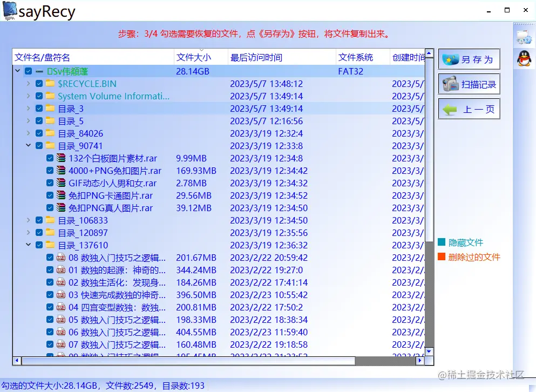
Task: Expand the 目录_120897 folder
Action: (29, 233)
